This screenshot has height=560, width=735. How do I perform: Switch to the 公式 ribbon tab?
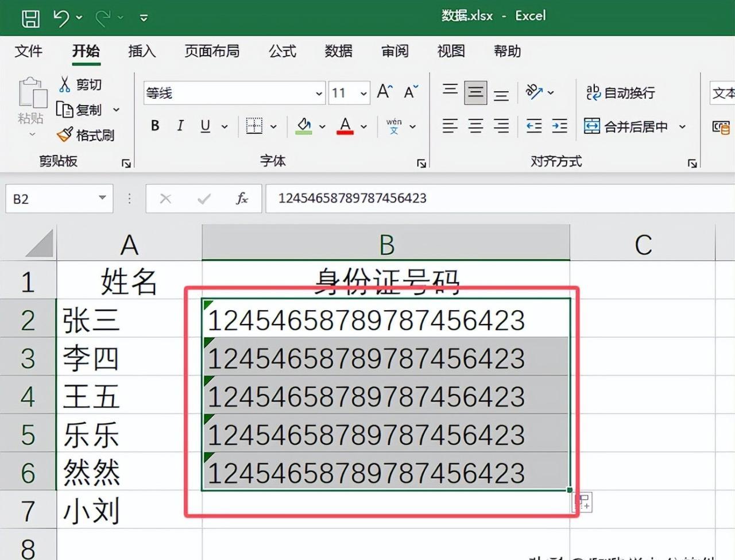(283, 51)
